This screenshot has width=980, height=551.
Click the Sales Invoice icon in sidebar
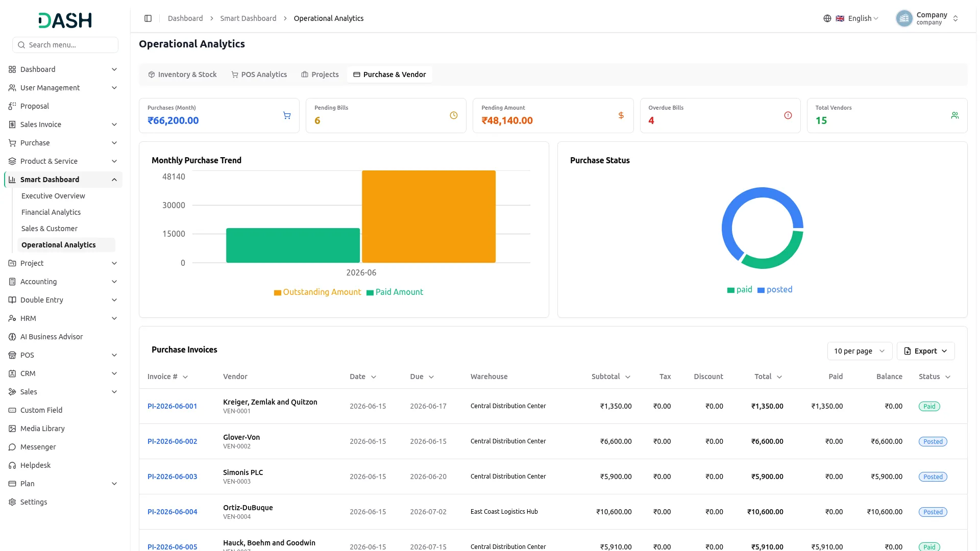click(12, 124)
